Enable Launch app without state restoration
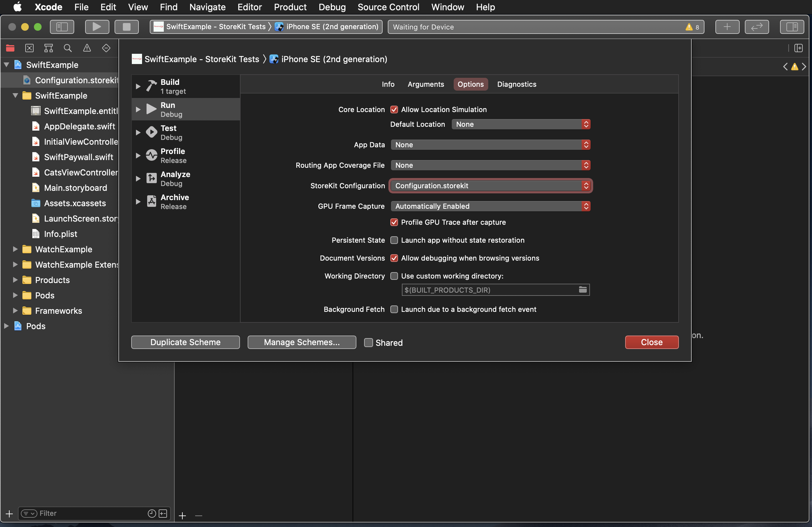 click(394, 240)
